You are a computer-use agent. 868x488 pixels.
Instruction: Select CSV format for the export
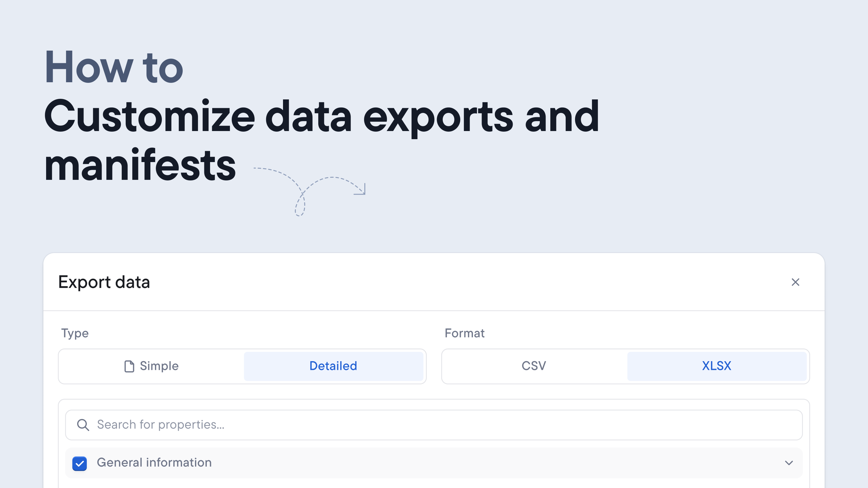tap(533, 366)
